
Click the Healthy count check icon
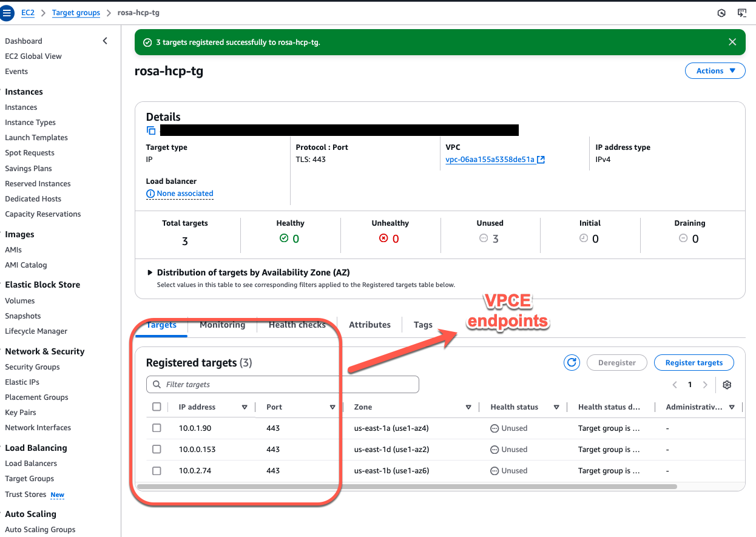pyautogui.click(x=283, y=238)
